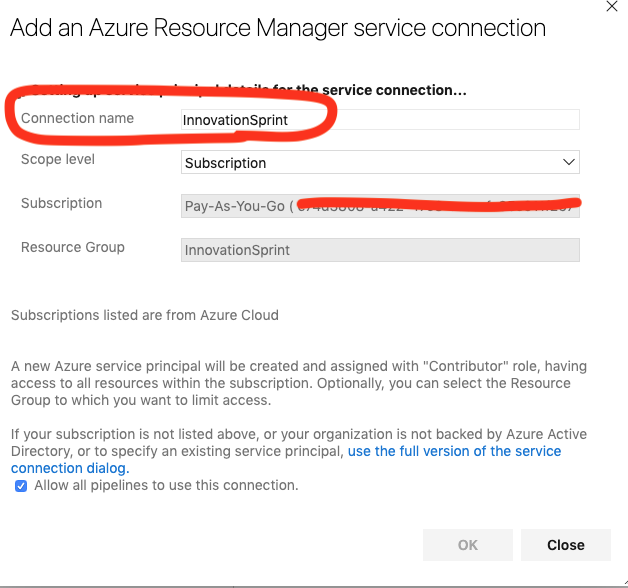The height and width of the screenshot is (588, 628).
Task: Click the Pay-As-You-Go Subscription field
Action: [380, 207]
